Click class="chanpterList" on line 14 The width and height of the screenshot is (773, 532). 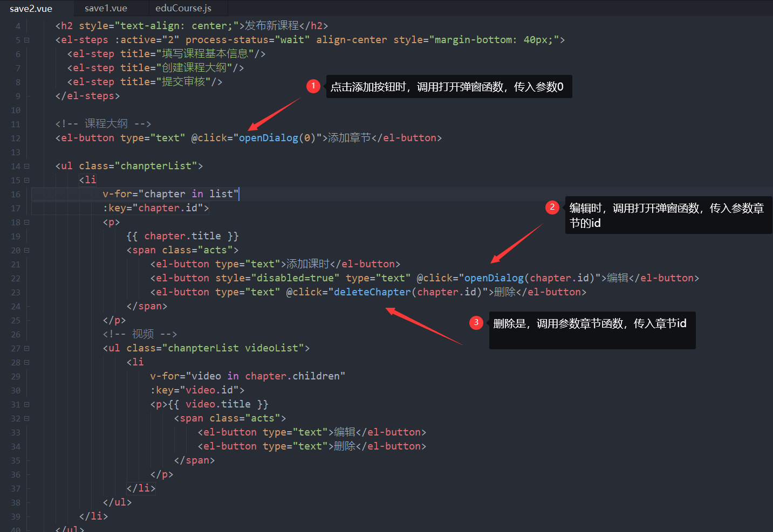138,166
